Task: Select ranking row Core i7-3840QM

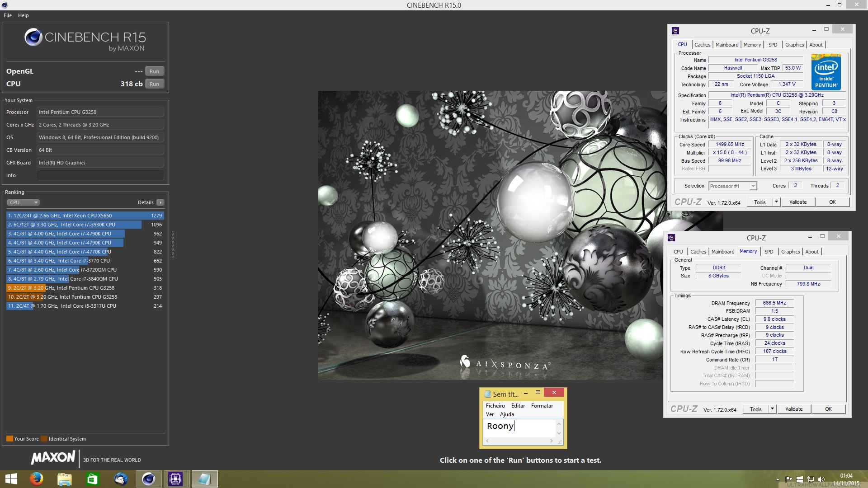Action: [x=85, y=279]
